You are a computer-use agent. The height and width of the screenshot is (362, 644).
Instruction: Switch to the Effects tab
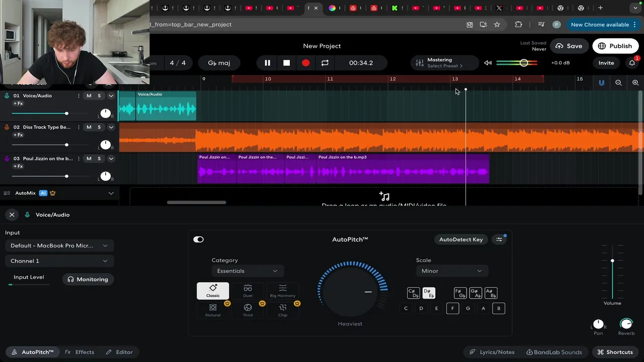pyautogui.click(x=79, y=352)
